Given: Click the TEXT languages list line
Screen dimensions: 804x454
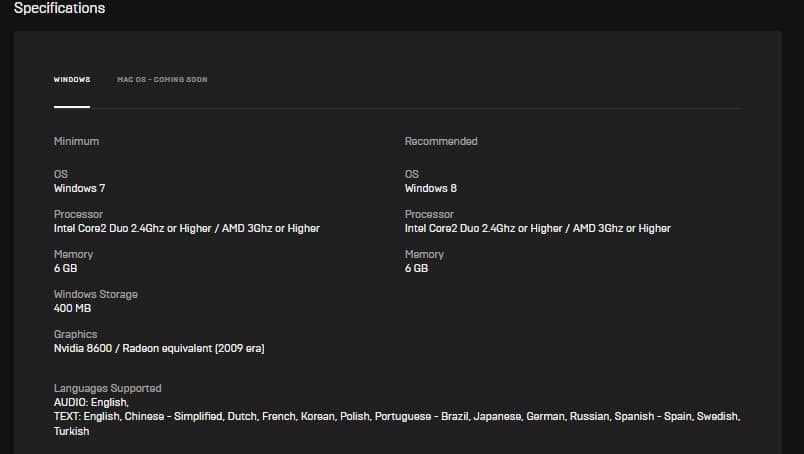Looking at the screenshot, I should (x=397, y=417).
